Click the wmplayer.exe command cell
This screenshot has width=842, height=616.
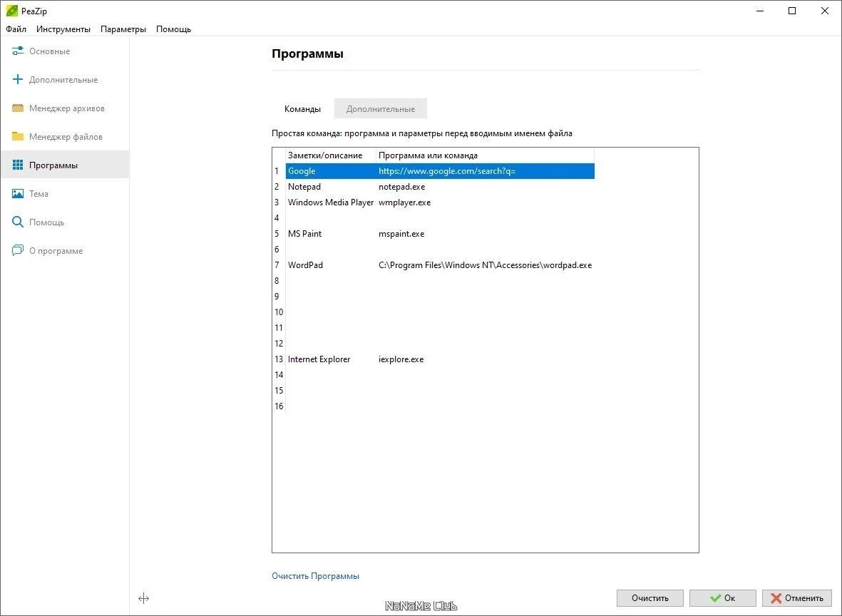pos(486,202)
